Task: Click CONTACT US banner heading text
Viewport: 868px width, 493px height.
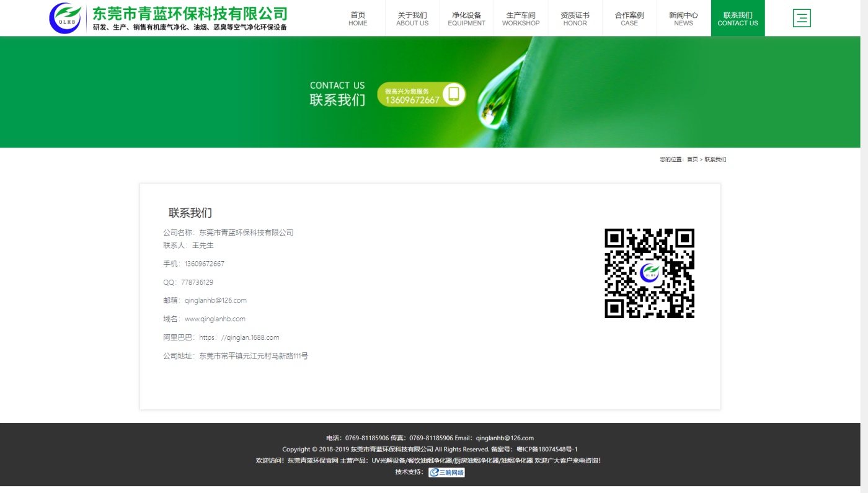Action: pyautogui.click(x=337, y=86)
